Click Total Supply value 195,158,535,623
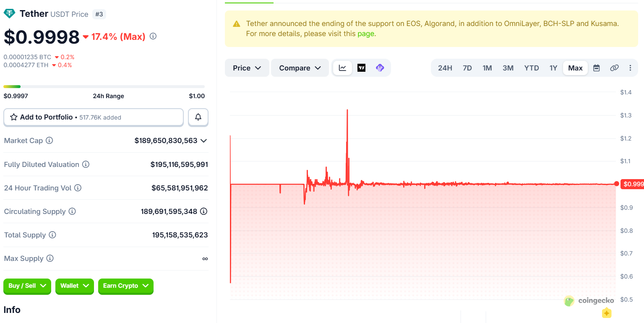The image size is (644, 323). 180,235
